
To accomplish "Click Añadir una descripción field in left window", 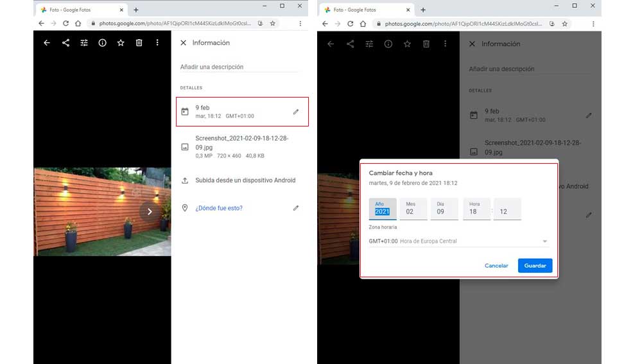I will point(240,67).
